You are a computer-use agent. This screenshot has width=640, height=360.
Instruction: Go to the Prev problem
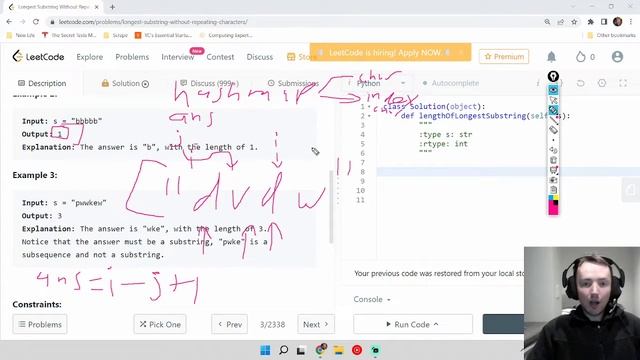pos(229,324)
